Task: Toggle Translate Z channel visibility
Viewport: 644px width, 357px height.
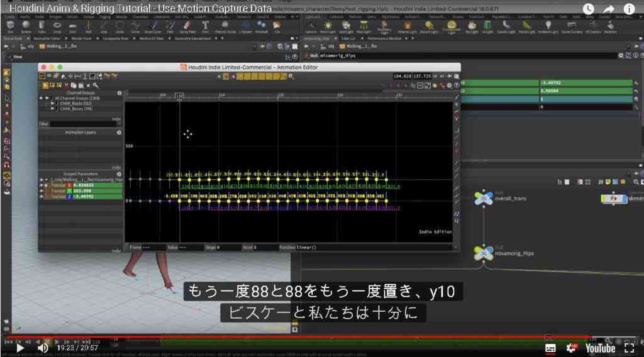Action: pyautogui.click(x=42, y=197)
